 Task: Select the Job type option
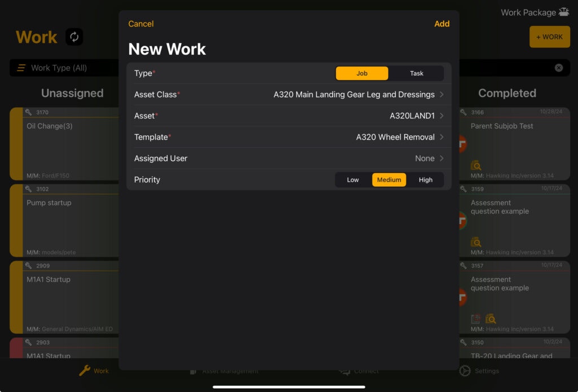[x=361, y=73]
